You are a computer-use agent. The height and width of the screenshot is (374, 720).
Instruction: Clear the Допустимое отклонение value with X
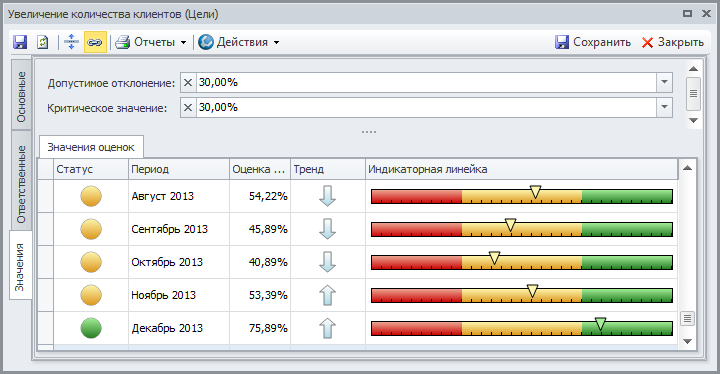188,83
